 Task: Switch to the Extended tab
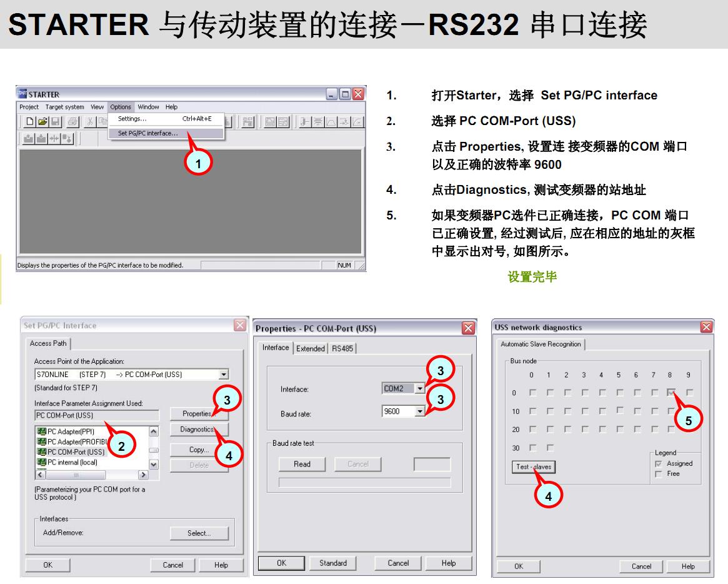point(310,348)
